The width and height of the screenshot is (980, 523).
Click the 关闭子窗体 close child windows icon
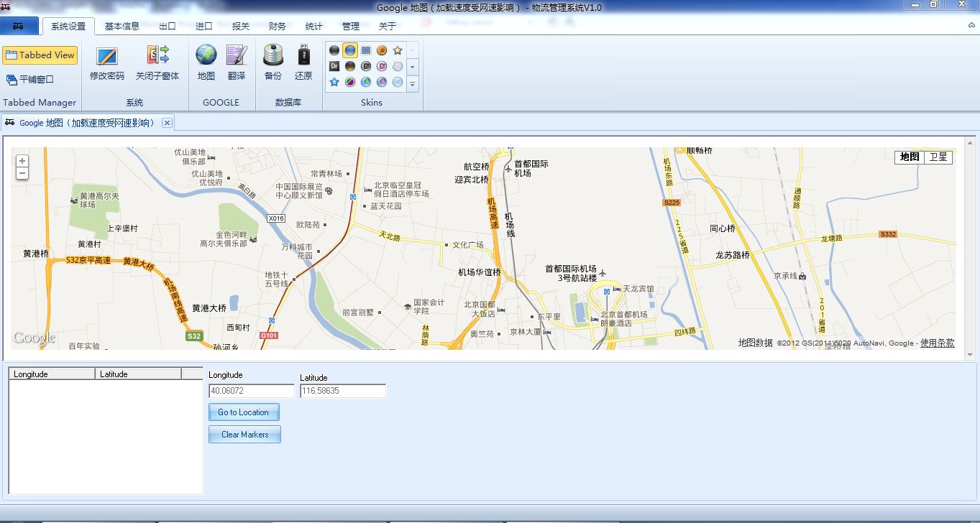[x=157, y=62]
